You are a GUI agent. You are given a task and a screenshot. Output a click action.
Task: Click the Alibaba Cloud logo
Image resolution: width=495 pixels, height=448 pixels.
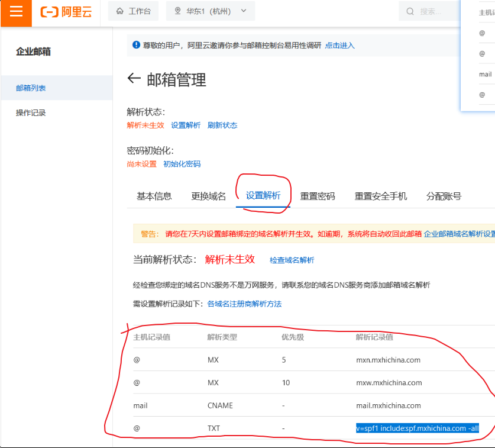click(x=66, y=12)
